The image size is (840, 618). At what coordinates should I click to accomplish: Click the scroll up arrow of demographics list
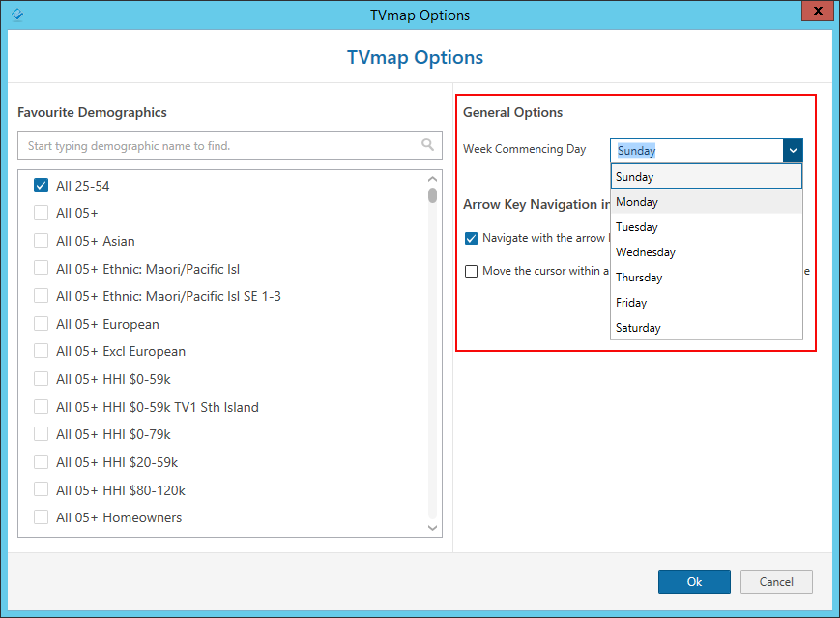[432, 179]
